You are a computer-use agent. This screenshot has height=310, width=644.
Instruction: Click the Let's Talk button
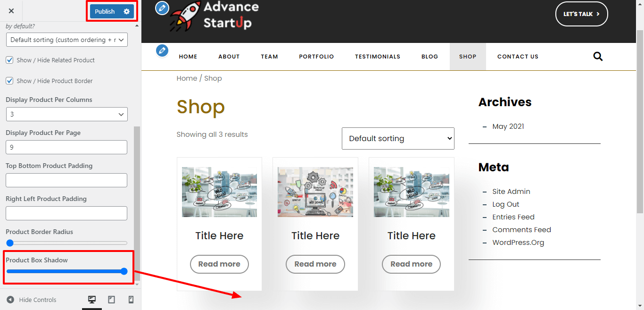pos(581,14)
